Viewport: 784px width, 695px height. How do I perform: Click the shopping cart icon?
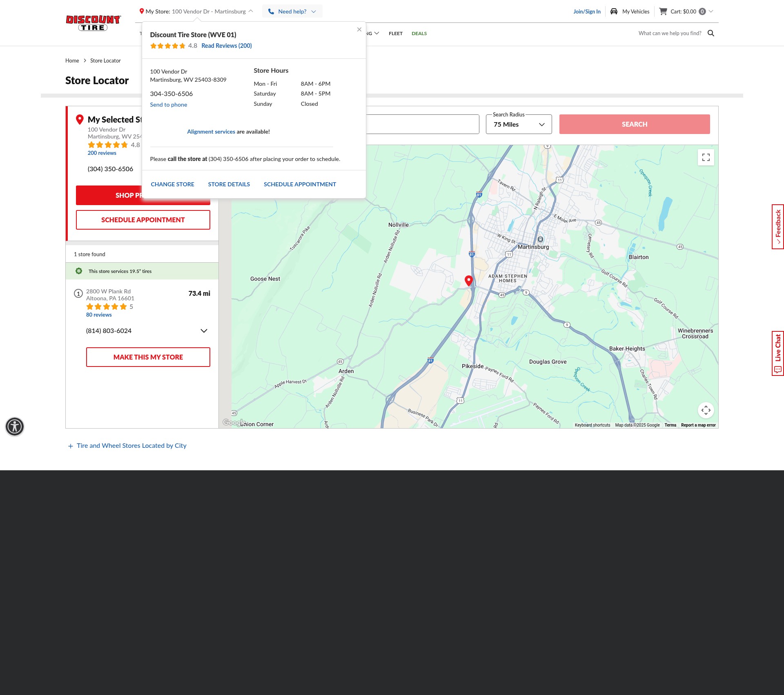coord(663,11)
